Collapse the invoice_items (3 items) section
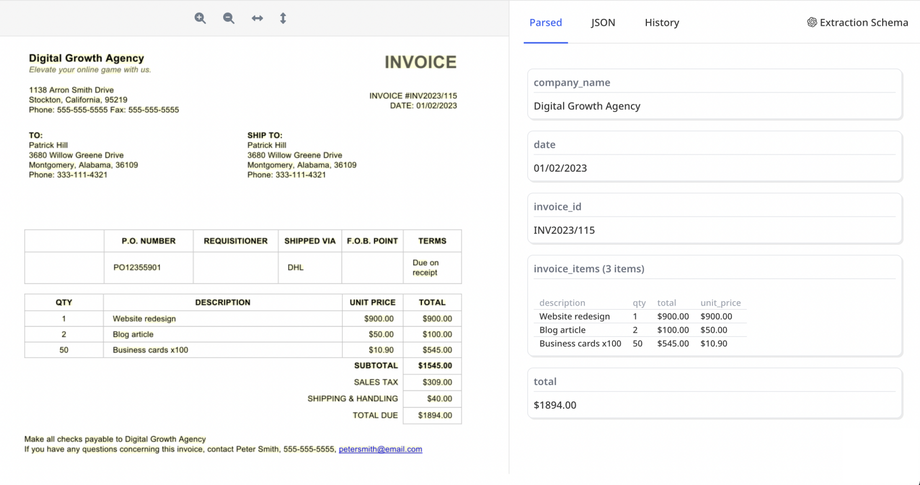The width and height of the screenshot is (920, 485). point(588,268)
